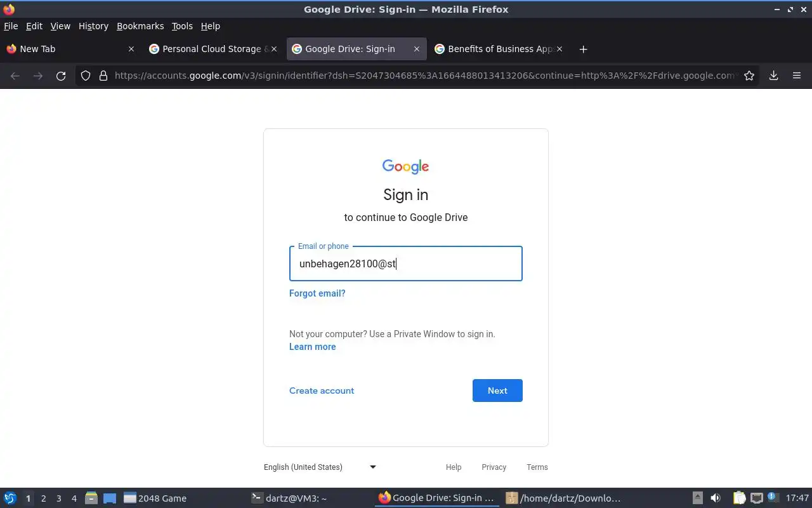Switch to workspace 4
This screenshot has width=812, height=508.
tap(74, 498)
